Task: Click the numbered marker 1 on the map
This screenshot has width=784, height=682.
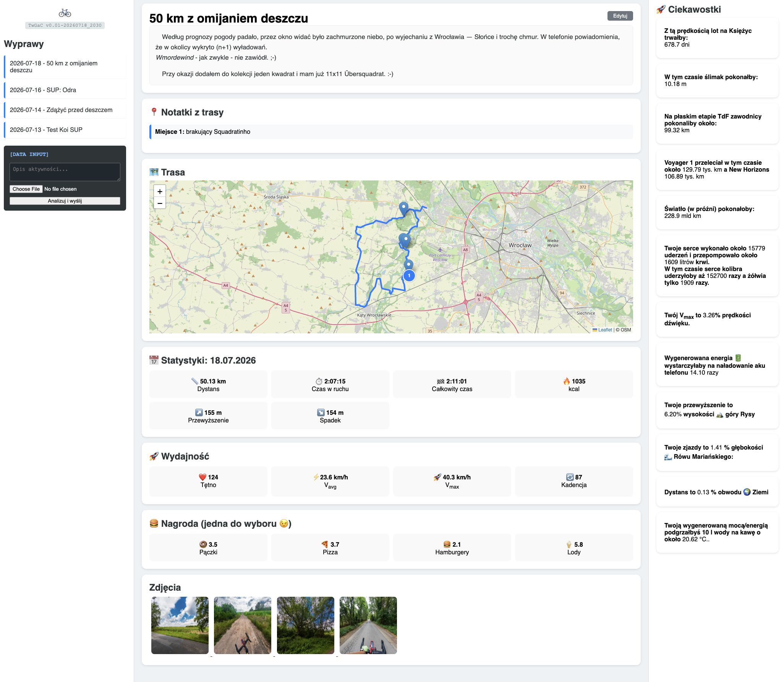Action: [409, 275]
